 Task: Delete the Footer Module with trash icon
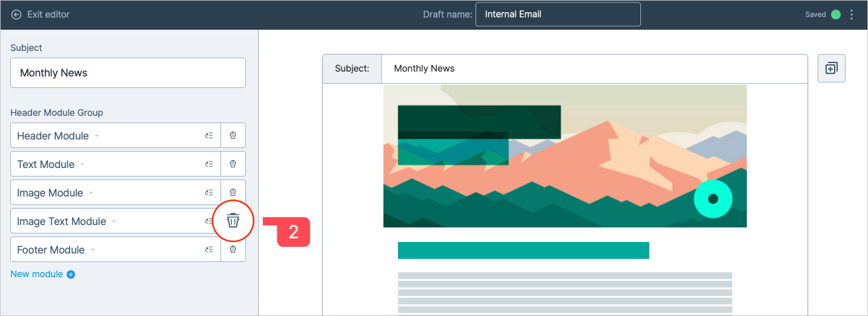[x=233, y=249]
